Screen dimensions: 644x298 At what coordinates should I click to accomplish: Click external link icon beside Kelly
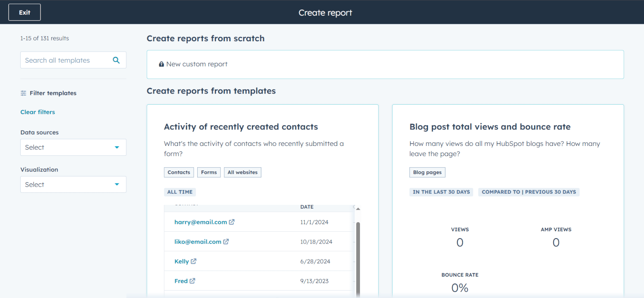pyautogui.click(x=194, y=261)
